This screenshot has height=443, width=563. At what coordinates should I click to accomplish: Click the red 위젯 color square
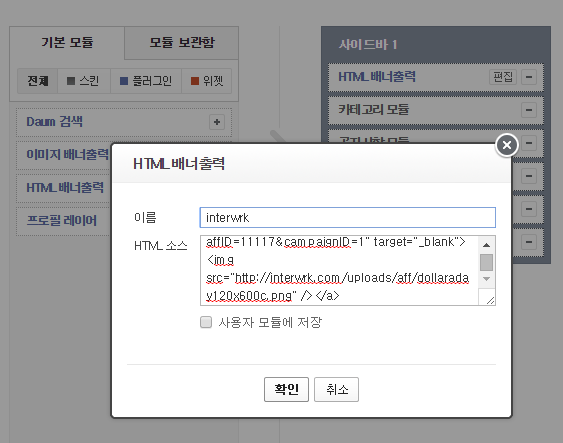coord(195,81)
